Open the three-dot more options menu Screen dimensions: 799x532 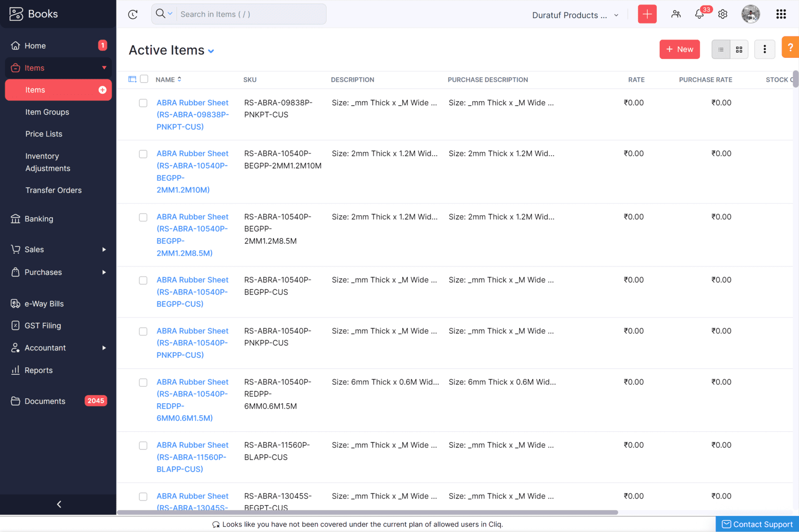[x=765, y=49]
